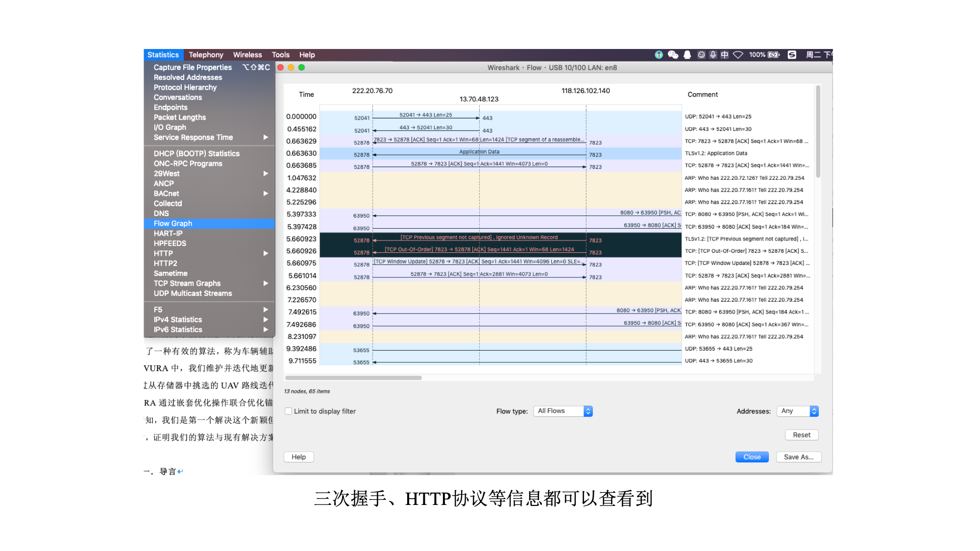Minimize the Flow window with yellow button
The image size is (980, 551).
pos(291,68)
